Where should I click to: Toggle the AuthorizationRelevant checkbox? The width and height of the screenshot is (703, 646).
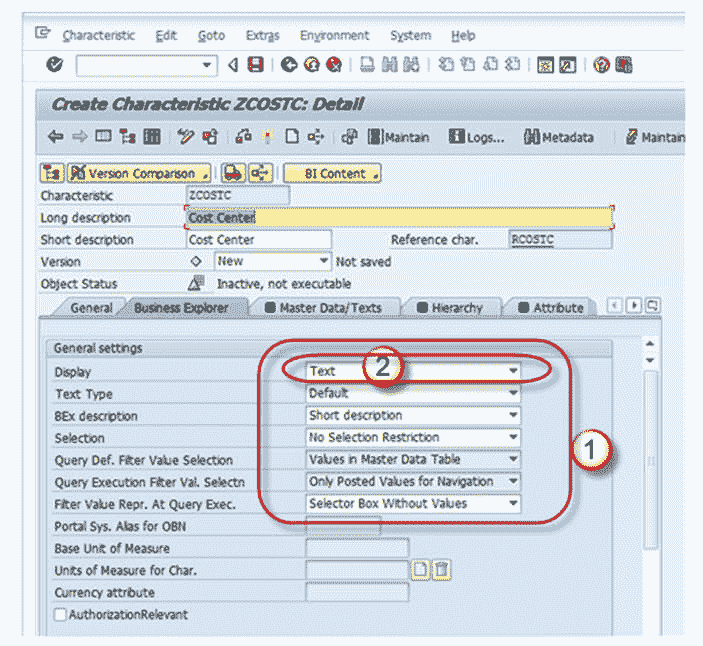click(x=60, y=614)
